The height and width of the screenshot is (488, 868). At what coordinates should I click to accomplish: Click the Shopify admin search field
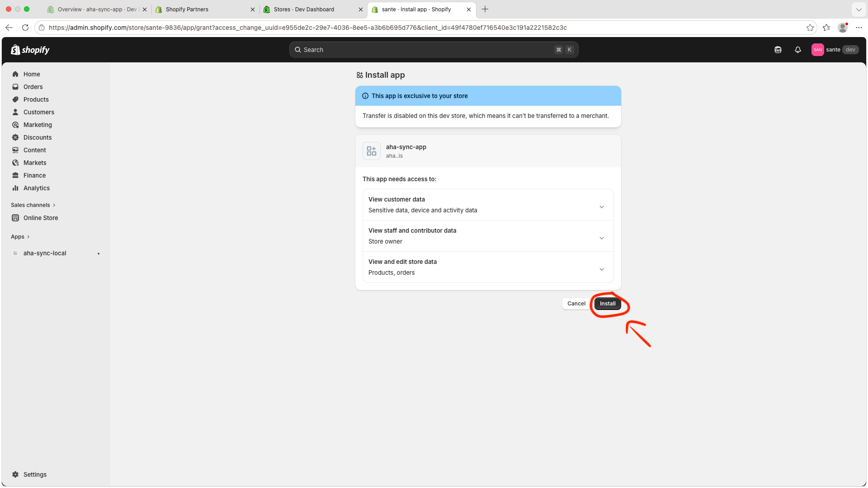[434, 50]
